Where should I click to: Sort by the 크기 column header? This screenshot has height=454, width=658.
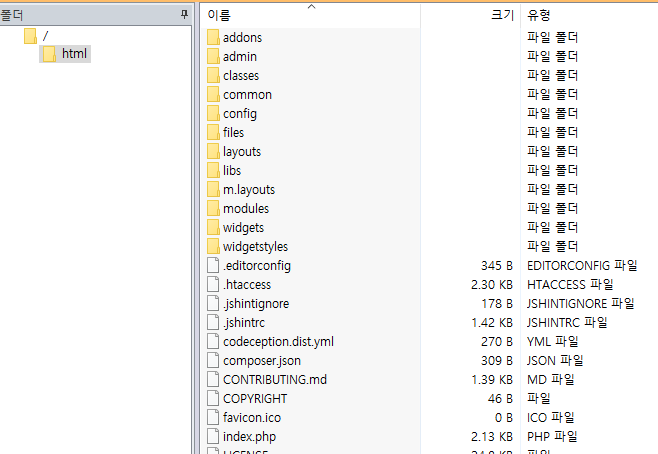pyautogui.click(x=502, y=16)
